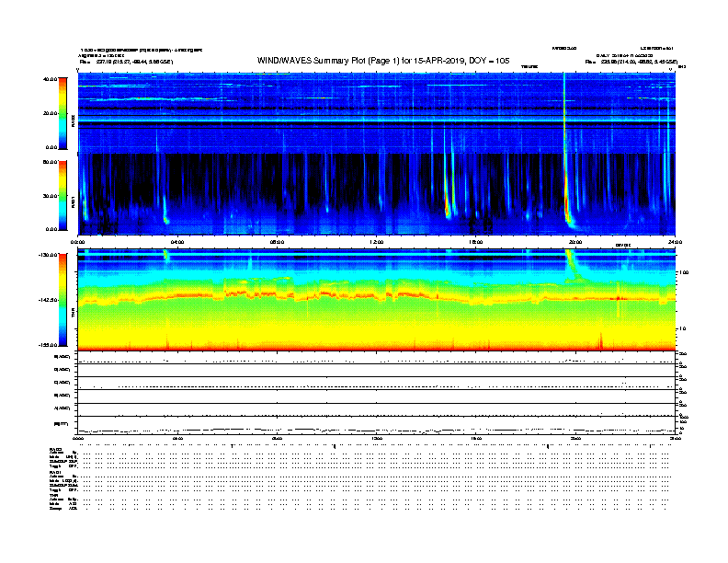Select the -155.00 label on the TNR scale
This screenshot has width=728, height=563.
click(48, 345)
